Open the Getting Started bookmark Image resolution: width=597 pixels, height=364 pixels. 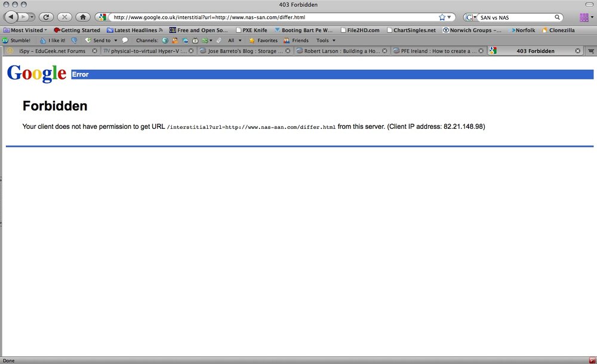tap(77, 30)
